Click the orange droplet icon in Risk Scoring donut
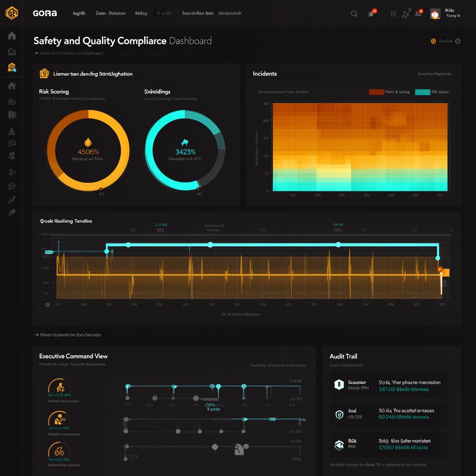Viewport: 476px width, 476px height. [x=88, y=142]
